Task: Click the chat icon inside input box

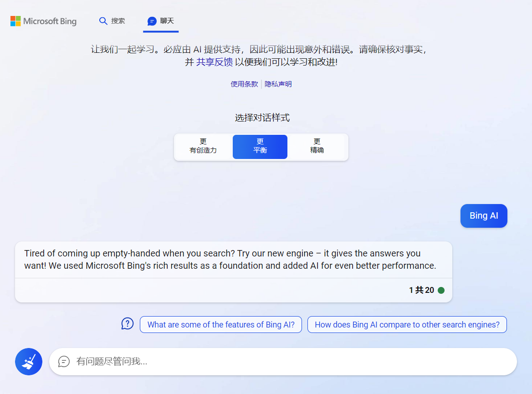Action: (64, 362)
